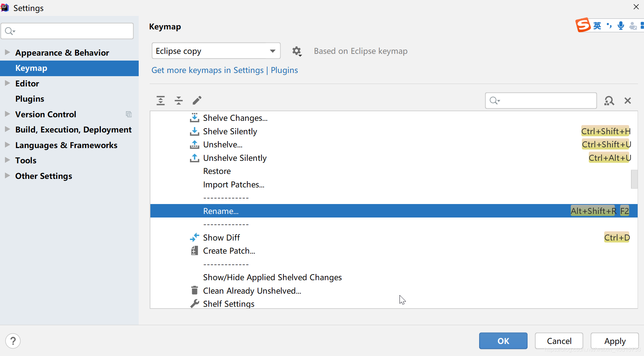Open the Get more keymaps Plugins link
Screen dimensions: 644x356
click(284, 70)
